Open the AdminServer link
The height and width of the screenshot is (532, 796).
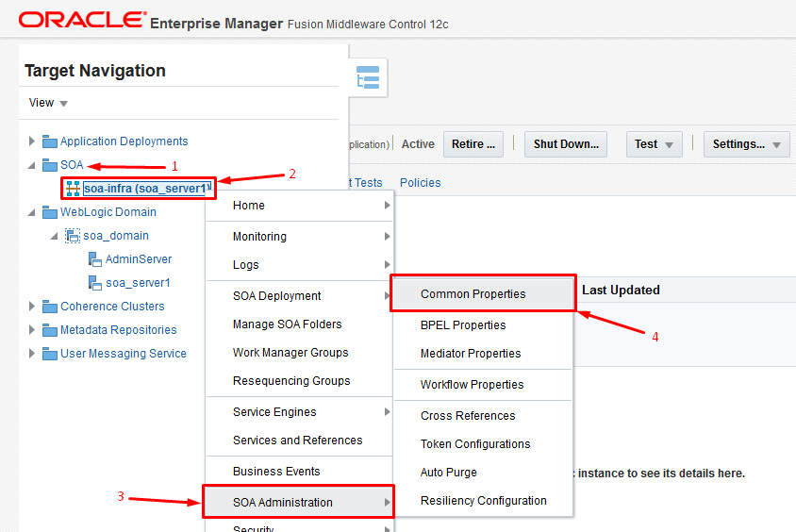[139, 259]
